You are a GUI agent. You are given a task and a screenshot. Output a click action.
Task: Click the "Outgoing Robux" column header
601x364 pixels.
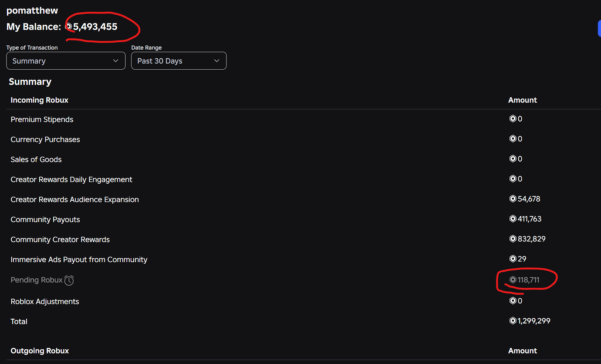pos(40,351)
